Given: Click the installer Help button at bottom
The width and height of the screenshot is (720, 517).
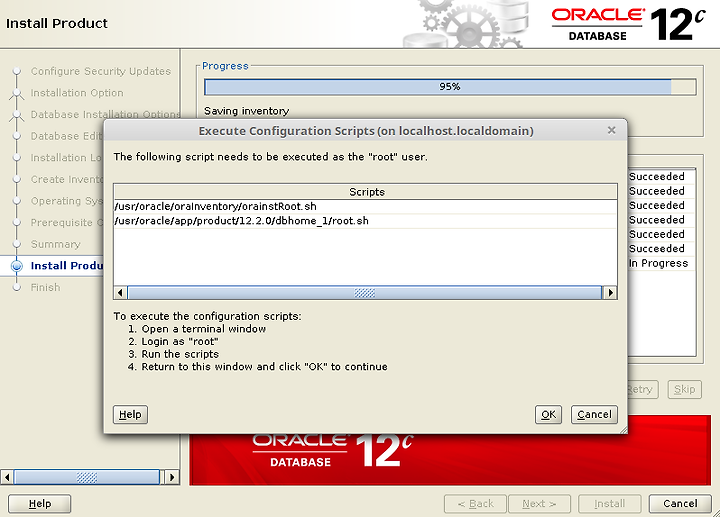Looking at the screenshot, I should point(39,504).
